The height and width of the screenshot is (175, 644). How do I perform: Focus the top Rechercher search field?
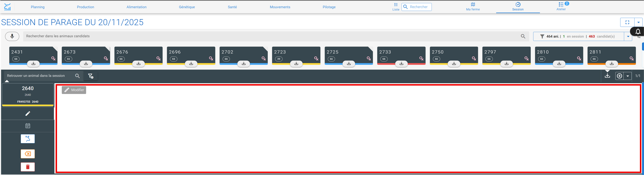[x=417, y=7]
